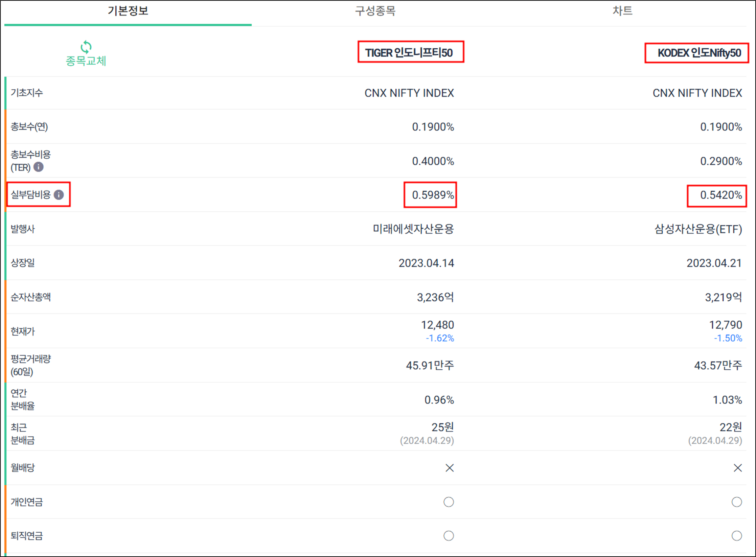Click average volume 45.91만주

click(x=430, y=365)
